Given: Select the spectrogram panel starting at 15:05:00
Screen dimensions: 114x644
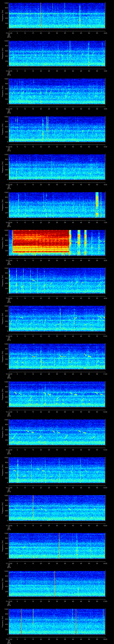Looking at the screenshot, I should point(57,167).
